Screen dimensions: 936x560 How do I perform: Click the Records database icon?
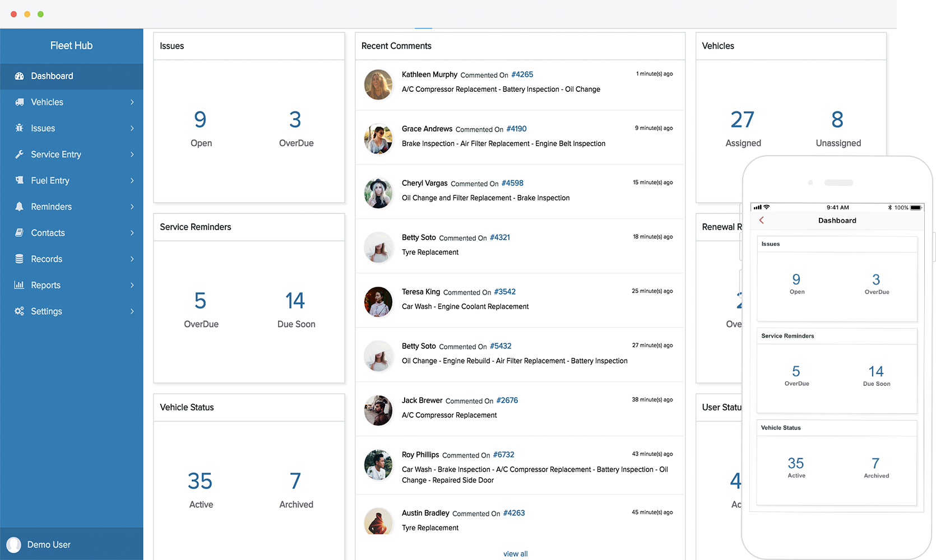19,259
